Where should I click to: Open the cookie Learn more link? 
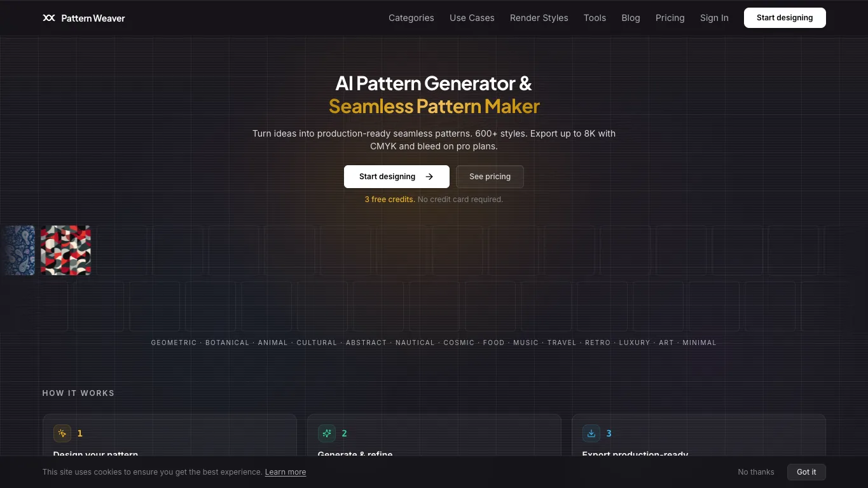point(286,472)
